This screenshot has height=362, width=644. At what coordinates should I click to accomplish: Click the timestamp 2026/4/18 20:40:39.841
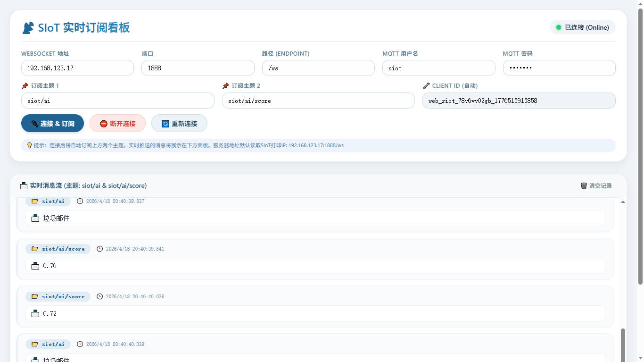click(x=135, y=249)
